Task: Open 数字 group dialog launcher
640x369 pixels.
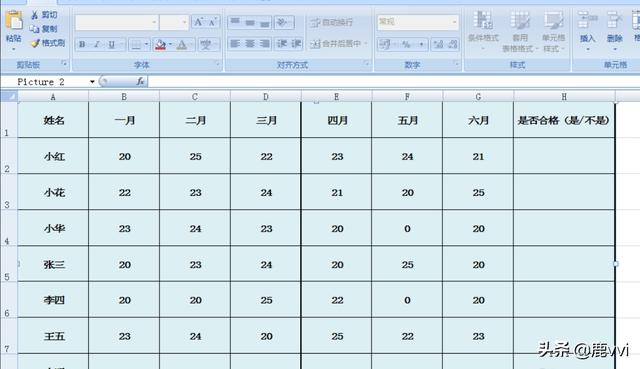Action: pos(456,63)
